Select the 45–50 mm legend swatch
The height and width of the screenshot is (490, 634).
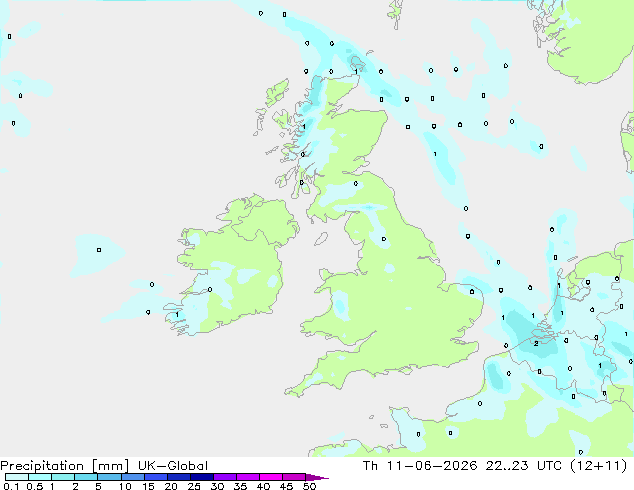294,477
